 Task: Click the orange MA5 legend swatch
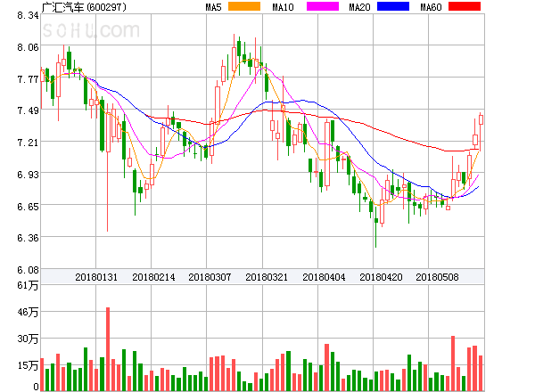point(244,6)
